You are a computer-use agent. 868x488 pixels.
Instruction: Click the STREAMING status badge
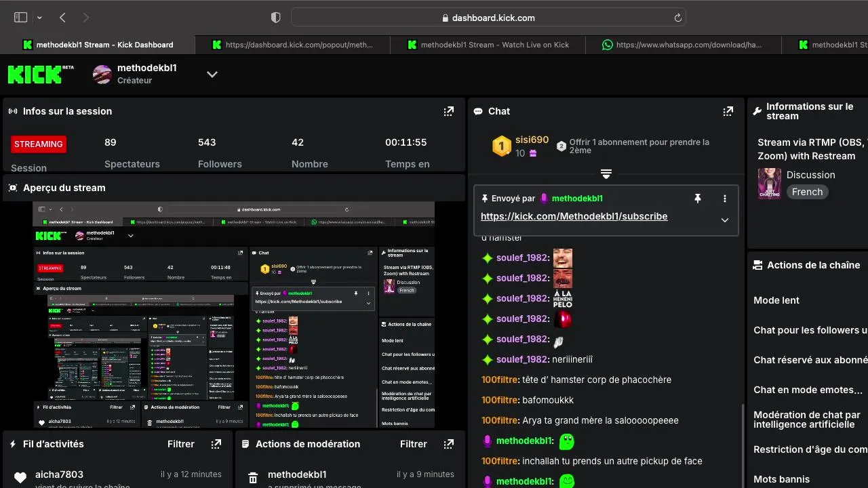click(39, 144)
